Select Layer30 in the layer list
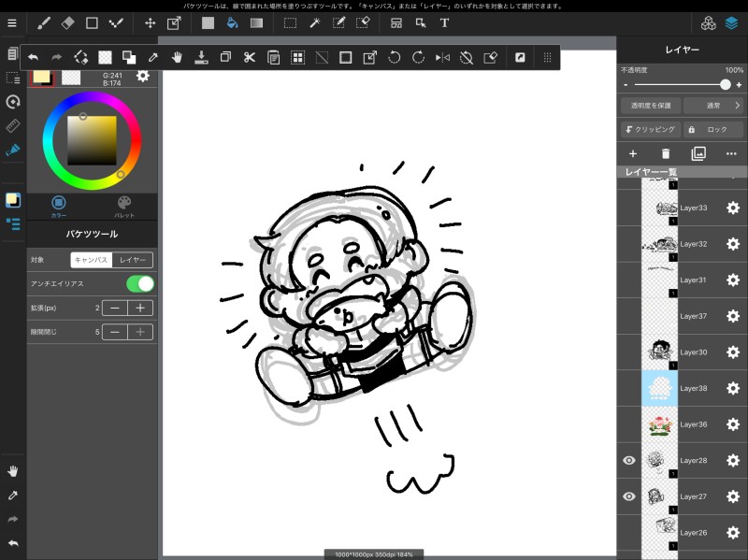The height and width of the screenshot is (560, 748). coord(683,352)
